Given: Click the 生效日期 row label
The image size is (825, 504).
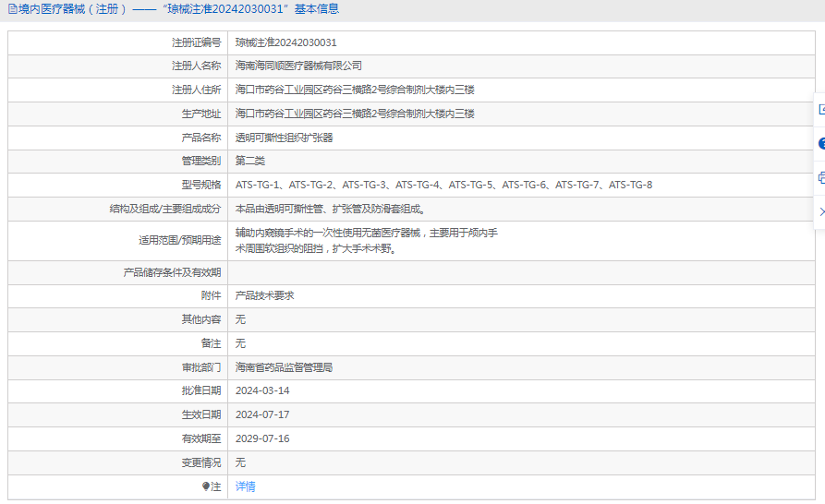Looking at the screenshot, I should tap(201, 414).
